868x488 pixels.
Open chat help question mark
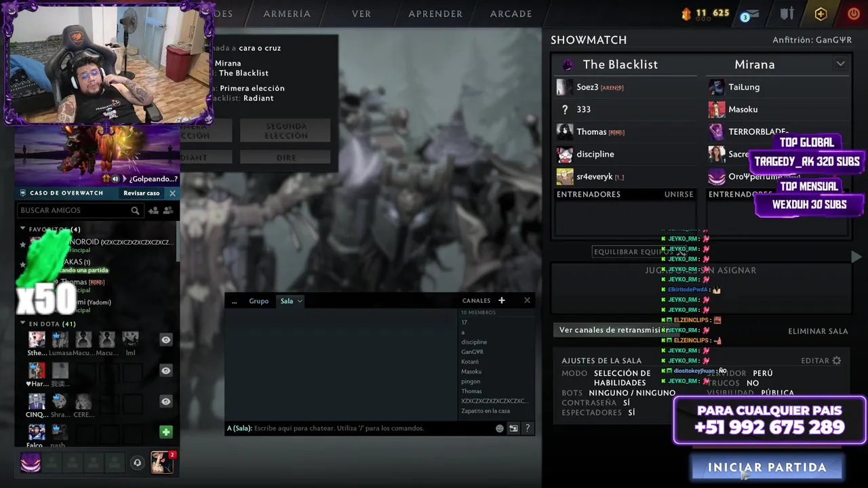pos(527,428)
